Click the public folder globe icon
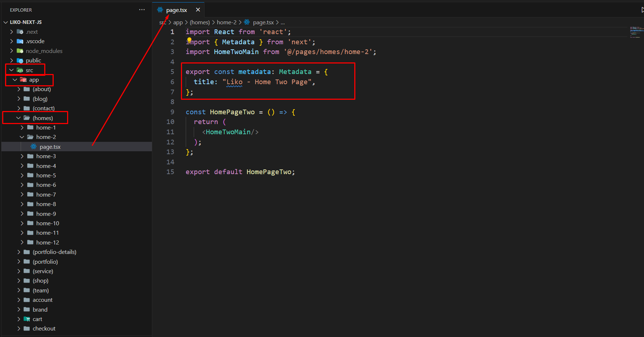Screen dimensions: 644x337 (x=20, y=61)
